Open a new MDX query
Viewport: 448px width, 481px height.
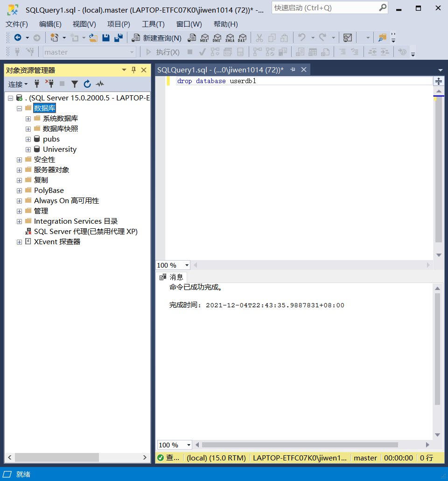204,38
